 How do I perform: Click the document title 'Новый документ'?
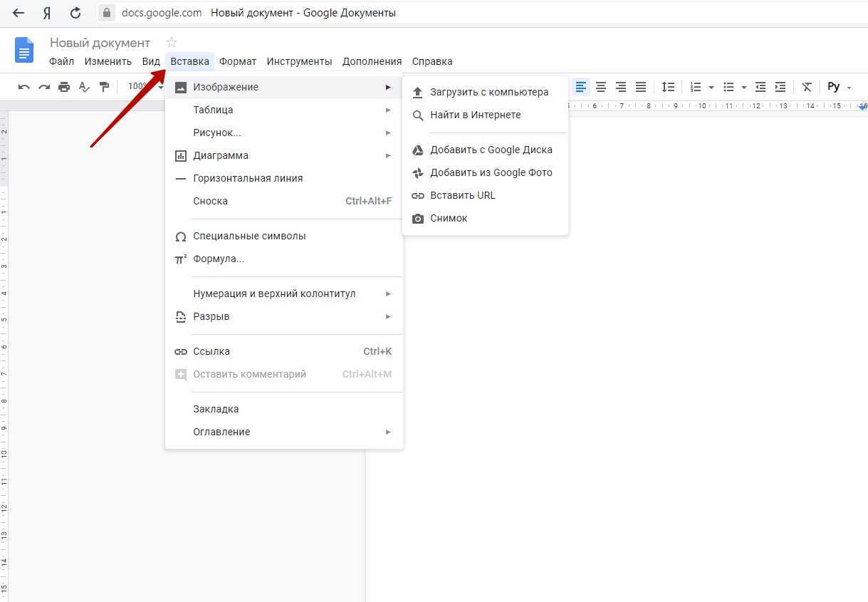coord(100,43)
